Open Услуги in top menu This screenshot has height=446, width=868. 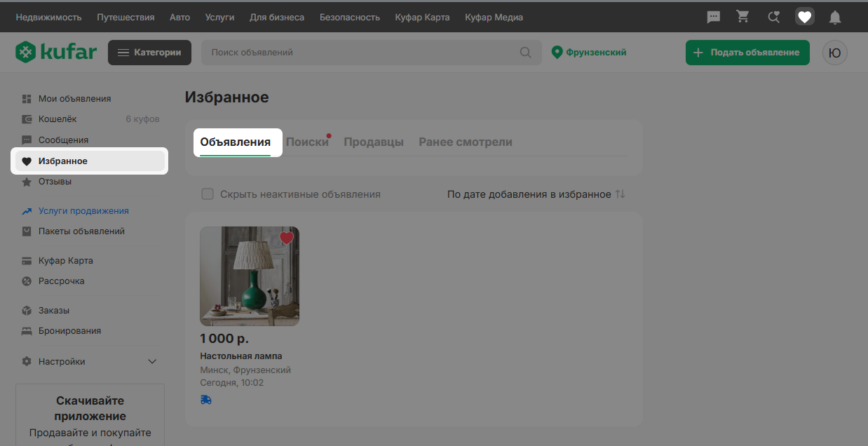(x=219, y=17)
